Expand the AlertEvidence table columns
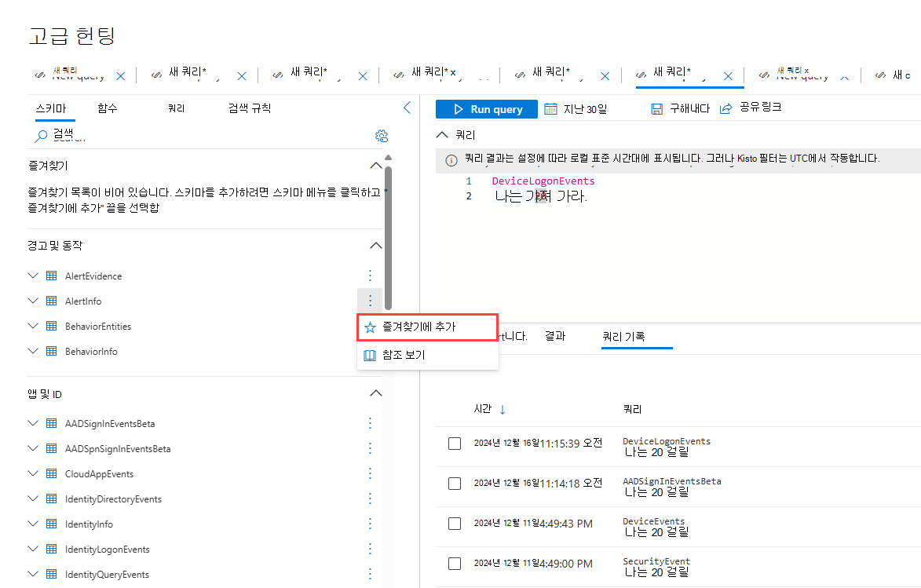 tap(33, 276)
